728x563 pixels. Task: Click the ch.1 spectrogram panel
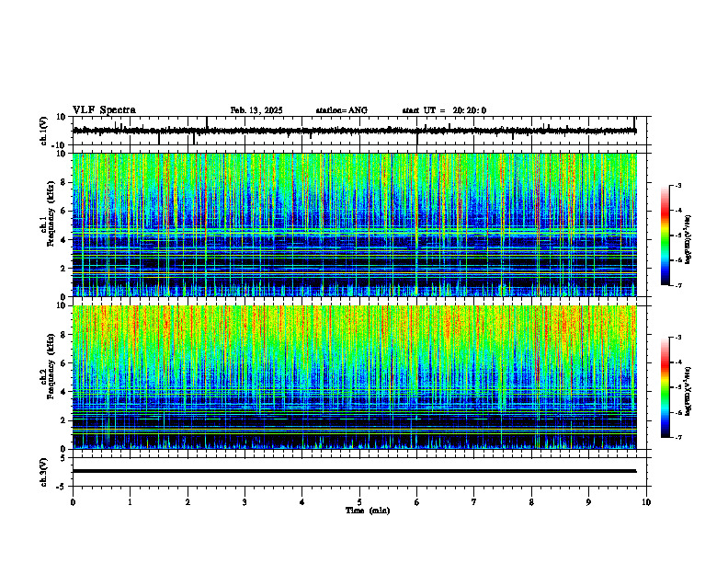[354, 224]
